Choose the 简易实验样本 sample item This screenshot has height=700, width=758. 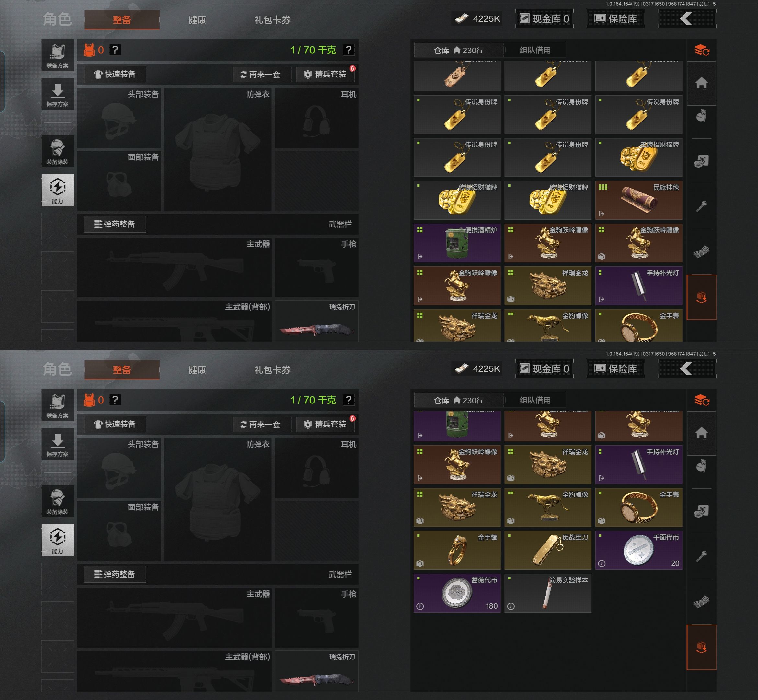pos(548,593)
